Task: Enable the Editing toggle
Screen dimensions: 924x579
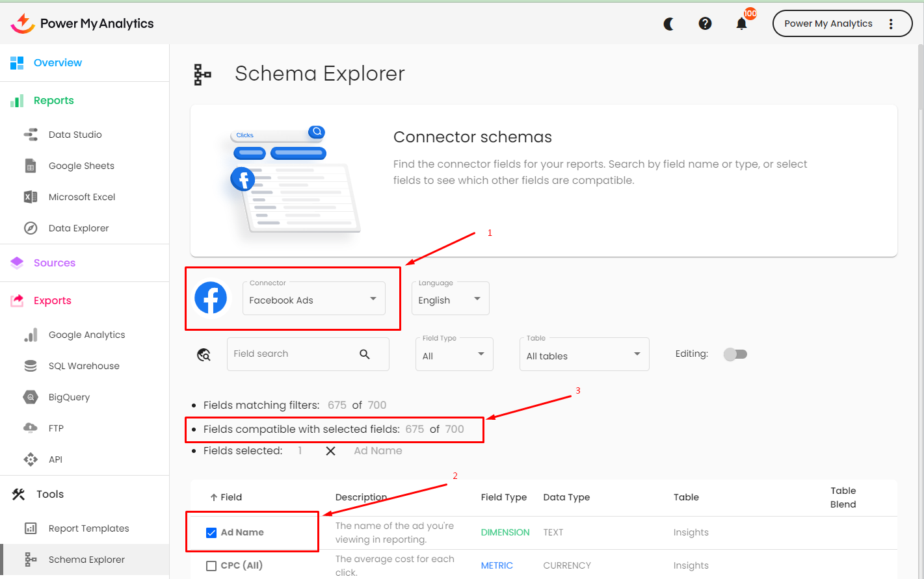Action: coord(735,354)
